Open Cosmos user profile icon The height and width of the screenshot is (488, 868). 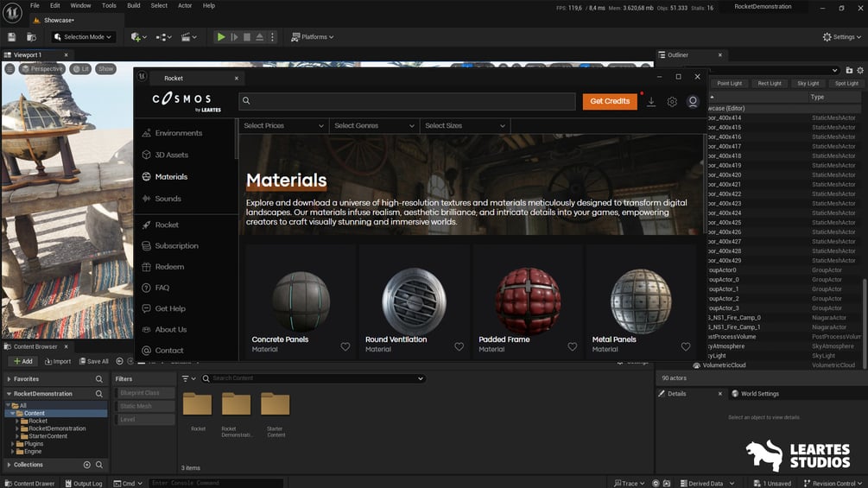click(693, 102)
